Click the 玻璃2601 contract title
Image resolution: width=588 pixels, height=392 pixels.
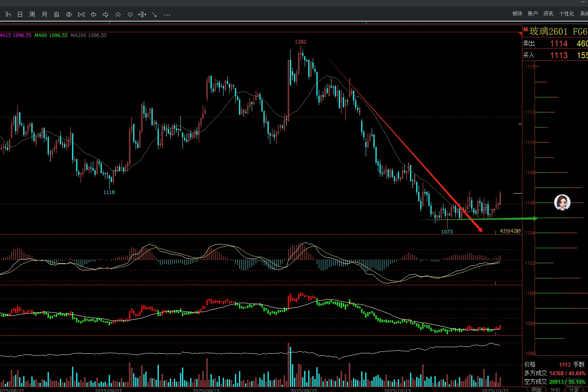pyautogui.click(x=549, y=31)
